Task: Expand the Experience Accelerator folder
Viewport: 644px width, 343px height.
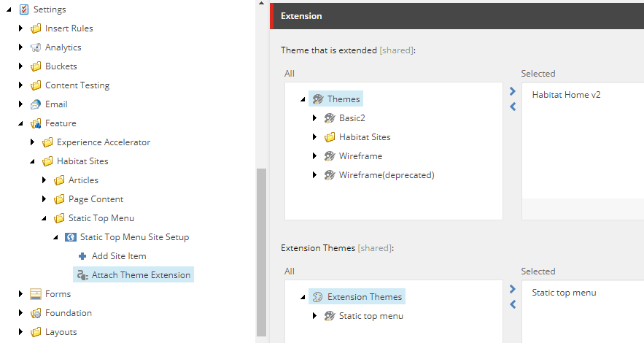Action: pos(33,142)
